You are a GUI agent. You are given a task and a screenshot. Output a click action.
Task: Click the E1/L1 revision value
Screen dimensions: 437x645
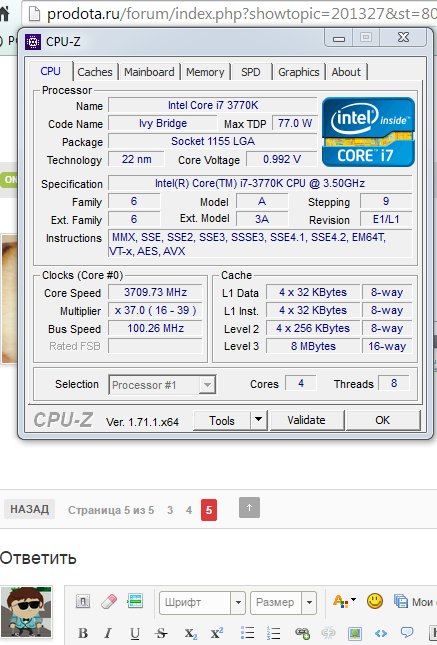(x=386, y=219)
